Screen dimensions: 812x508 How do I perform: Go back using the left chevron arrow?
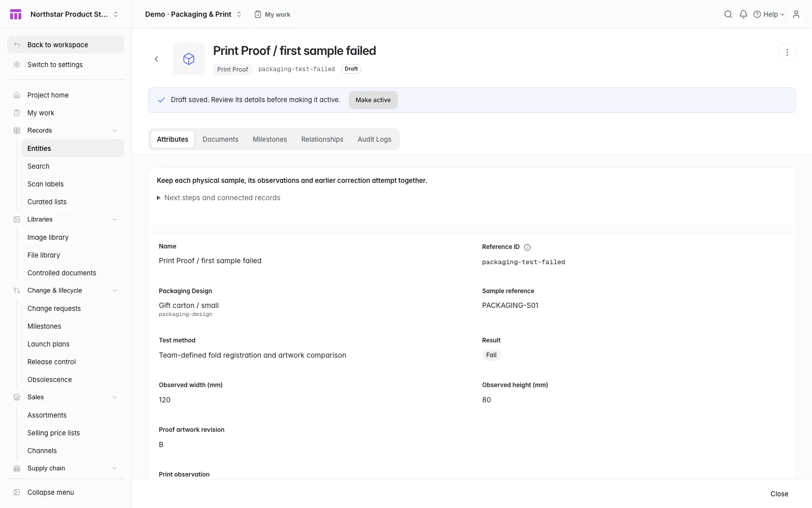pos(156,59)
